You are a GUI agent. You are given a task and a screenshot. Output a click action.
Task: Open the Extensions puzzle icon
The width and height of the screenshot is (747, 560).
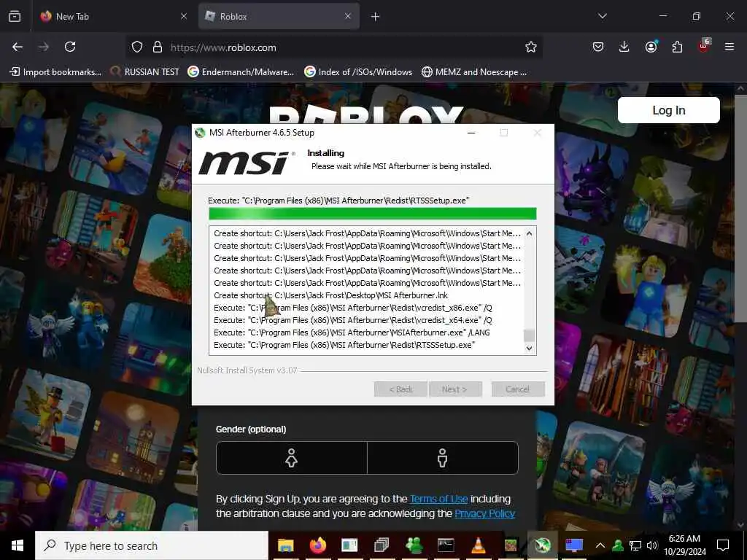pos(677,47)
